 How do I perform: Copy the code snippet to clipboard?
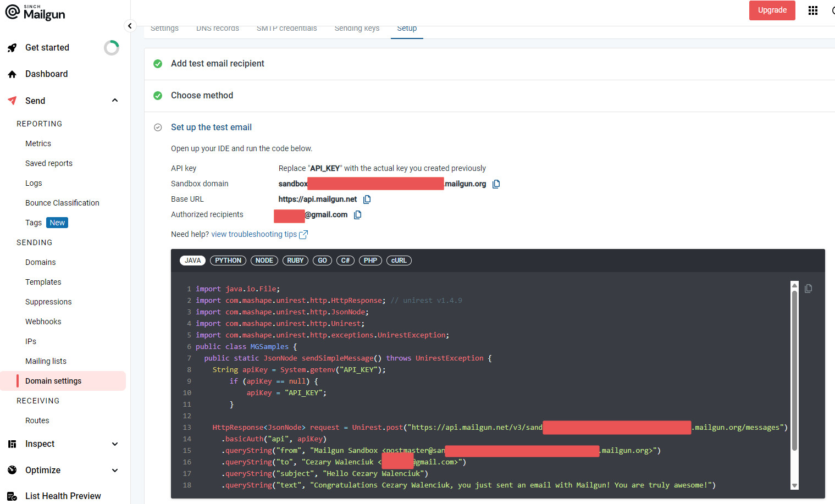808,289
